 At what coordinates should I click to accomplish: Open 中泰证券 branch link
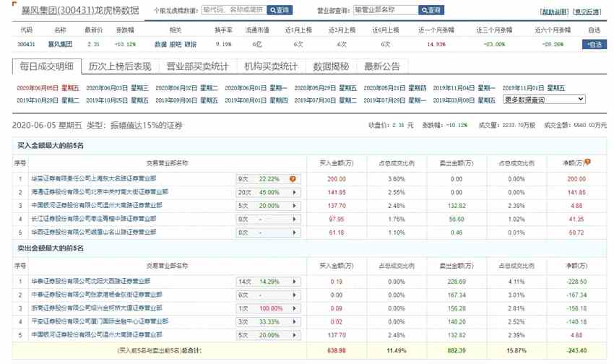tap(97, 295)
